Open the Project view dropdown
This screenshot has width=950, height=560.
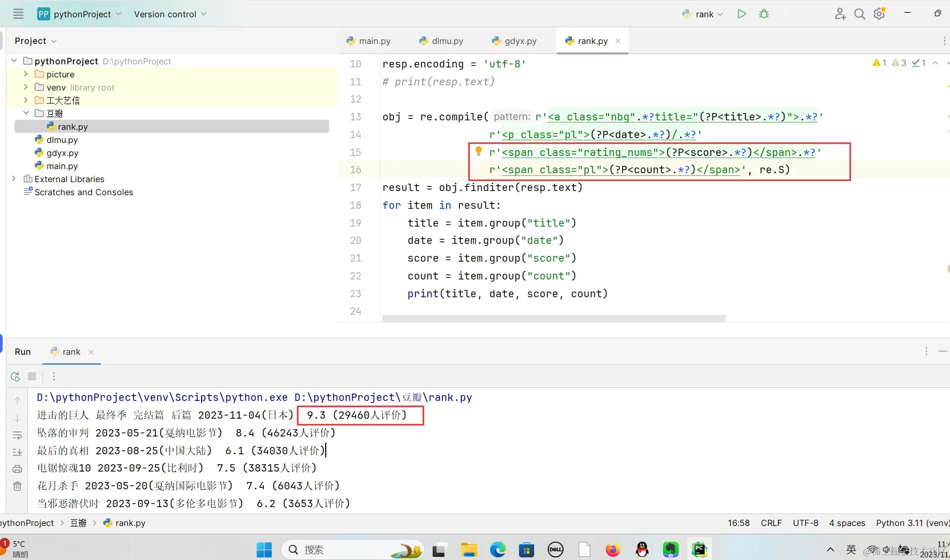coord(36,41)
